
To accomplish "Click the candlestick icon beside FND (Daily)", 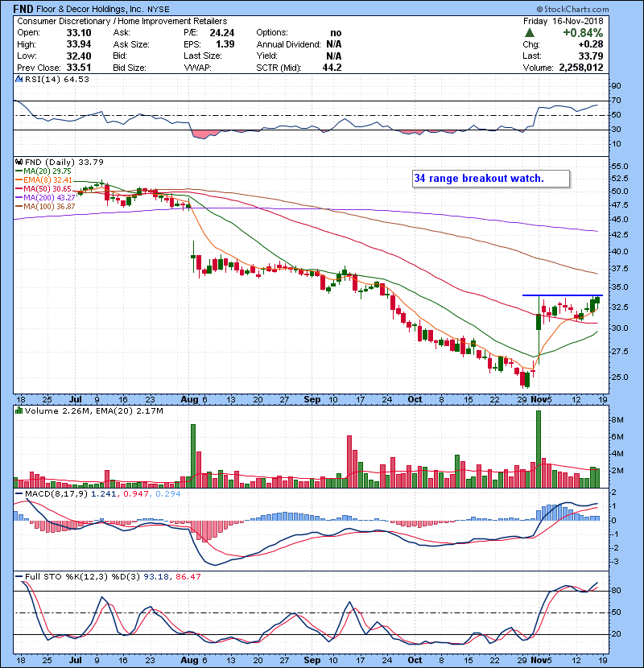I will 19,162.
